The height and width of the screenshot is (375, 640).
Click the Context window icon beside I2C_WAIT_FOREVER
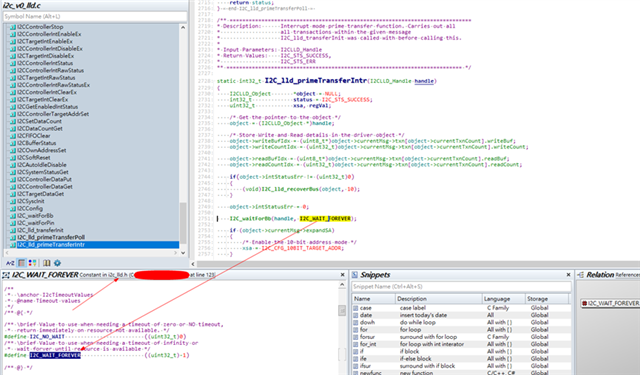tap(6, 275)
